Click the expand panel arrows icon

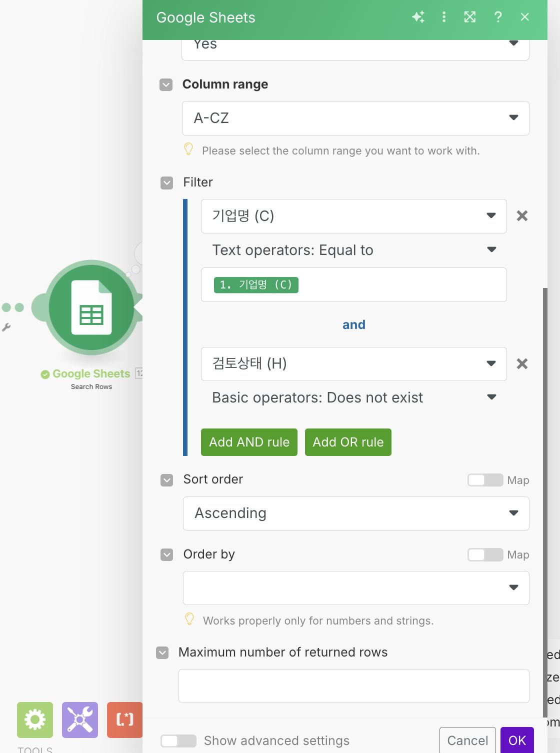(x=470, y=17)
